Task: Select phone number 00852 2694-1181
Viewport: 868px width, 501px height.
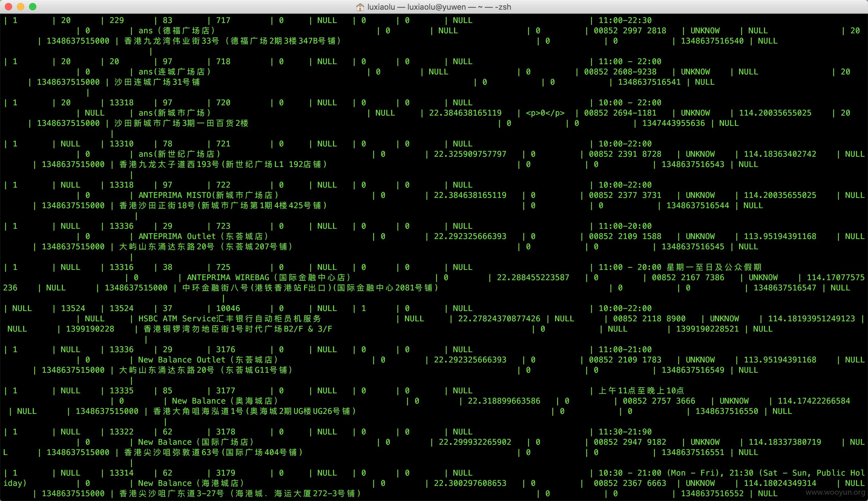Action: (620, 113)
